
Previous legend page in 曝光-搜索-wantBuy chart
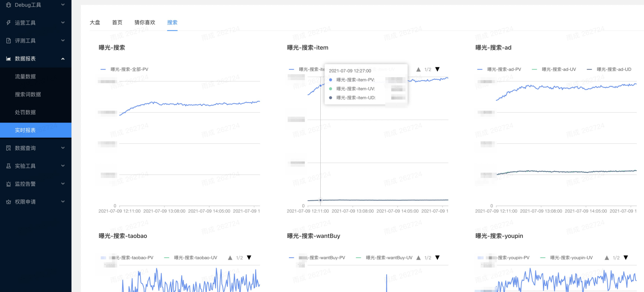(x=418, y=258)
